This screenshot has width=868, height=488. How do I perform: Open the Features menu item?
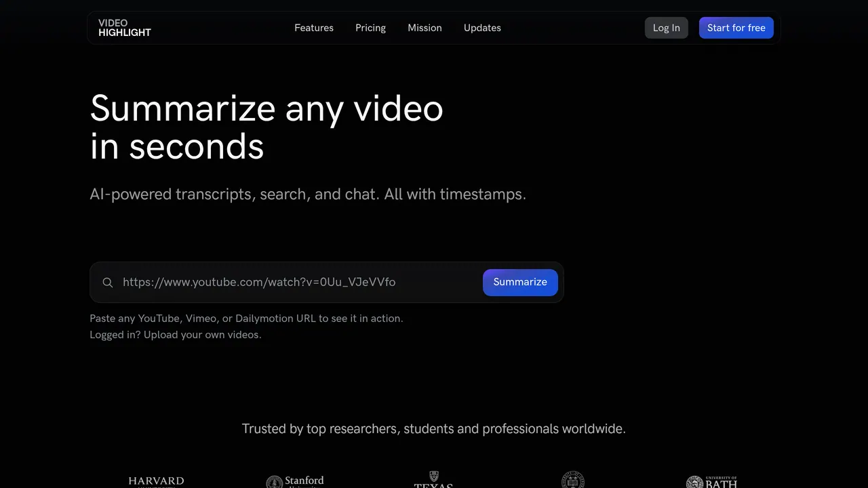314,28
